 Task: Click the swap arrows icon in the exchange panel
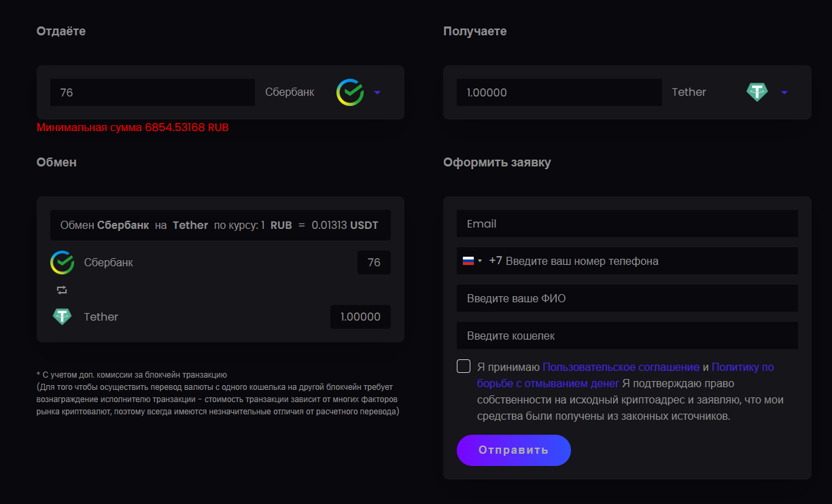click(x=62, y=290)
